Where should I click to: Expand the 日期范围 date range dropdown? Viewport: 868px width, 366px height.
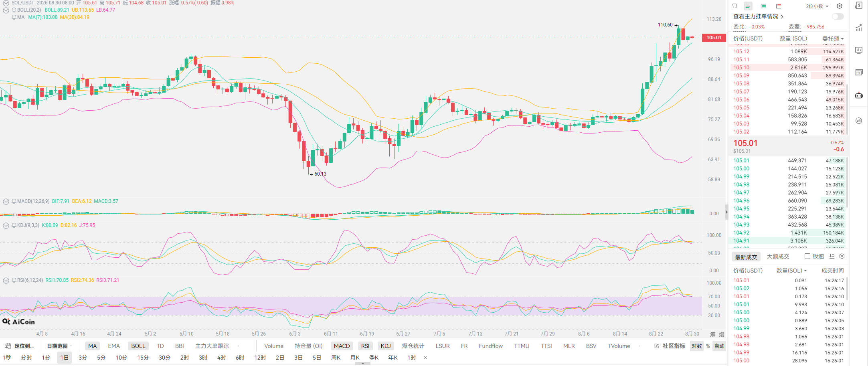point(59,346)
